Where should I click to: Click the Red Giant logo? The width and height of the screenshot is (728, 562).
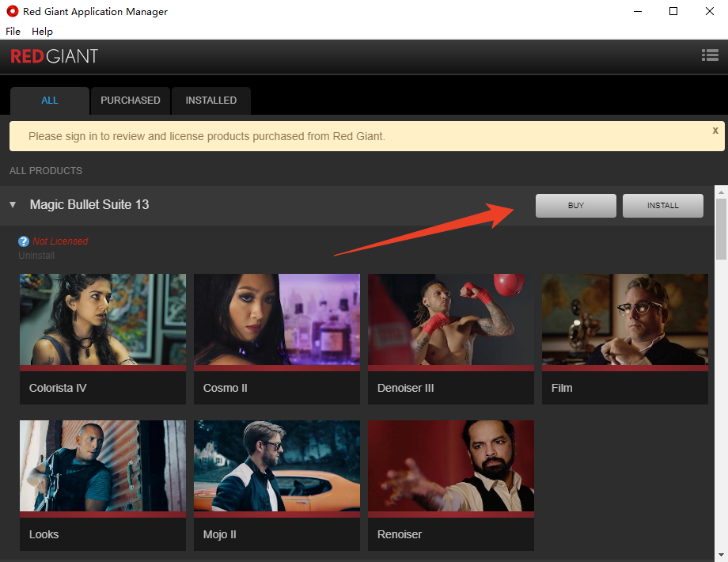click(54, 56)
